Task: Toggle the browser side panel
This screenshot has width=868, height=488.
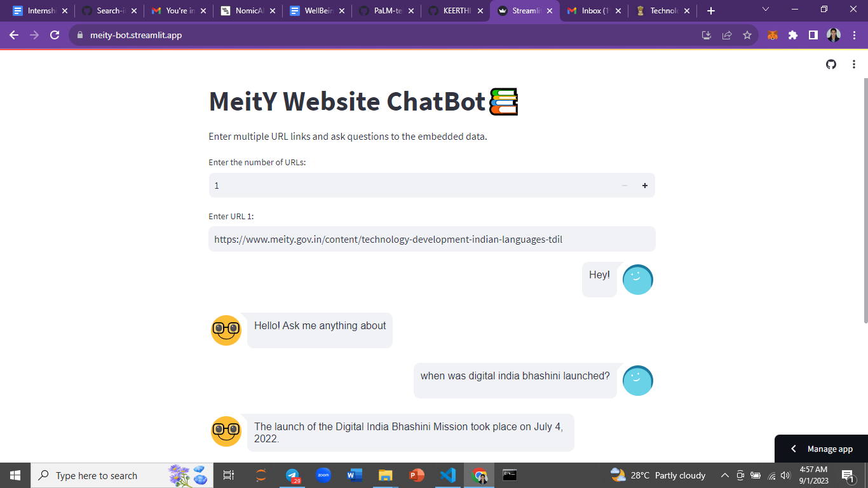Action: tap(813, 36)
